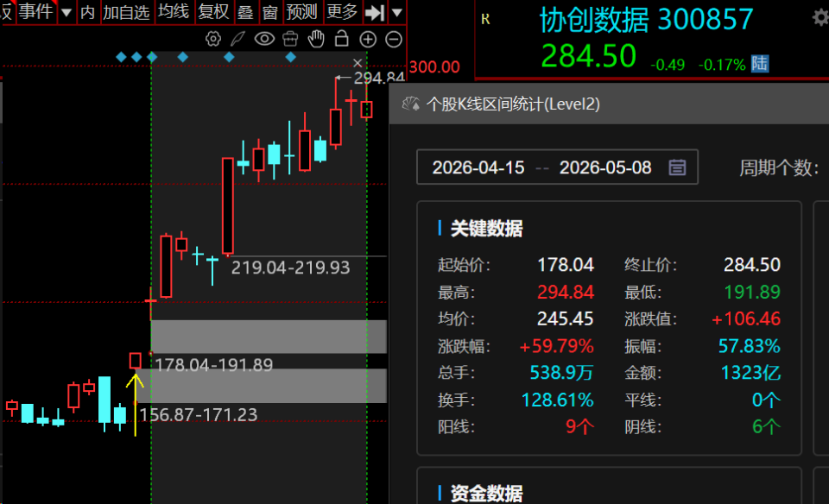The width and height of the screenshot is (829, 504).
Task: Expand the dropdown after the jump-to-end arrow
Action: pyautogui.click(x=397, y=12)
